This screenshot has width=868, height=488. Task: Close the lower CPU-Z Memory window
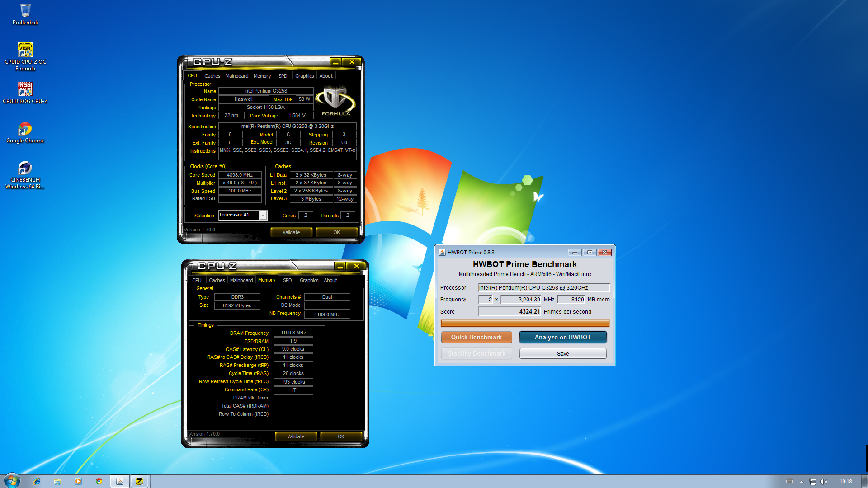tap(356, 266)
